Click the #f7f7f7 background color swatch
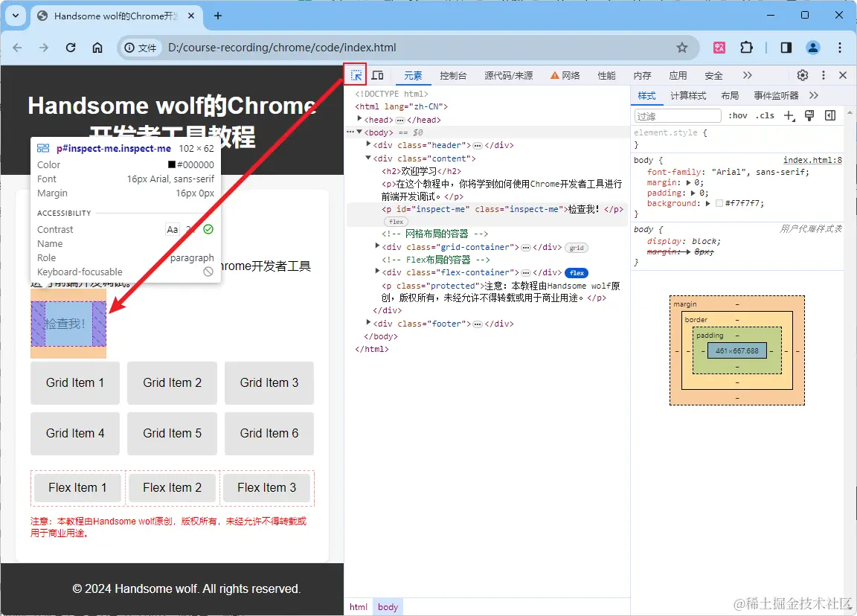This screenshot has width=857, height=616. coord(719,203)
